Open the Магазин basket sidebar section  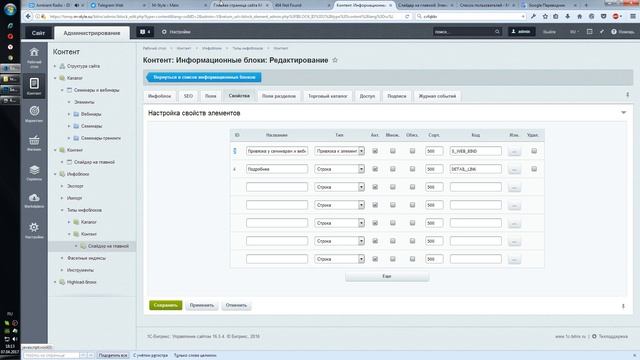coord(34,143)
